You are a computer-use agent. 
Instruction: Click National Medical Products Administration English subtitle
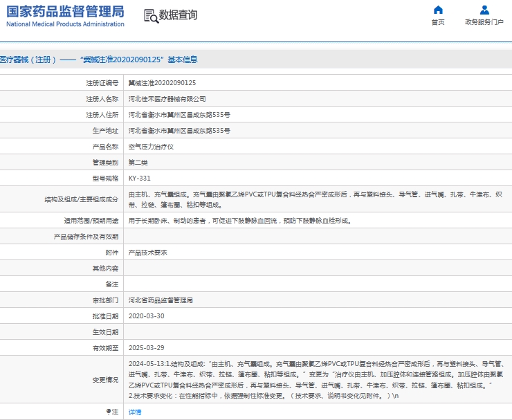tap(65, 24)
